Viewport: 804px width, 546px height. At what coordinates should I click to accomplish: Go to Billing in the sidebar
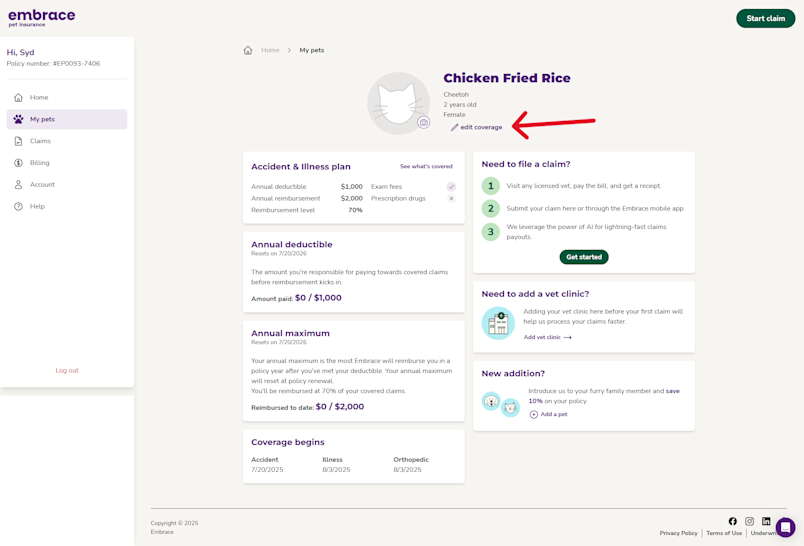(x=67, y=163)
